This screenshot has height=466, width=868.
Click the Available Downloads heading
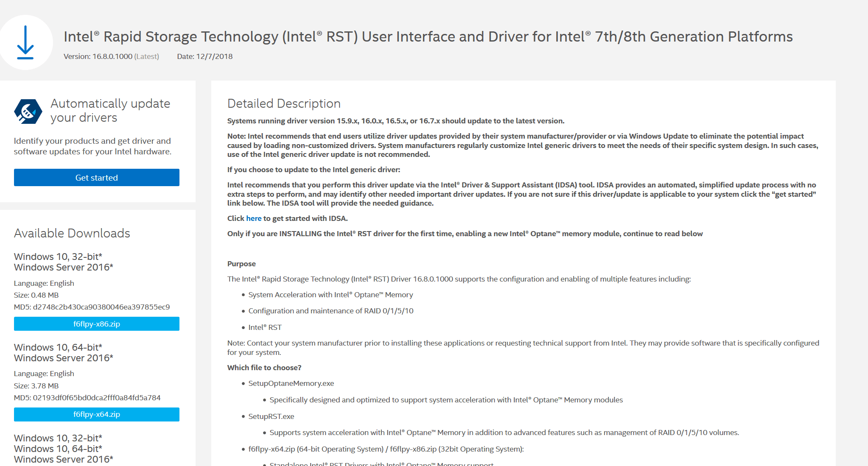pyautogui.click(x=72, y=233)
